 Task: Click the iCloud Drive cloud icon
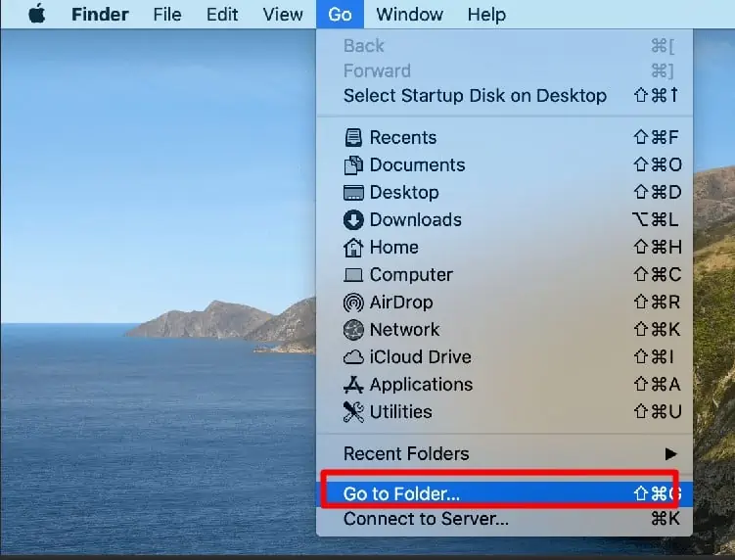(353, 357)
